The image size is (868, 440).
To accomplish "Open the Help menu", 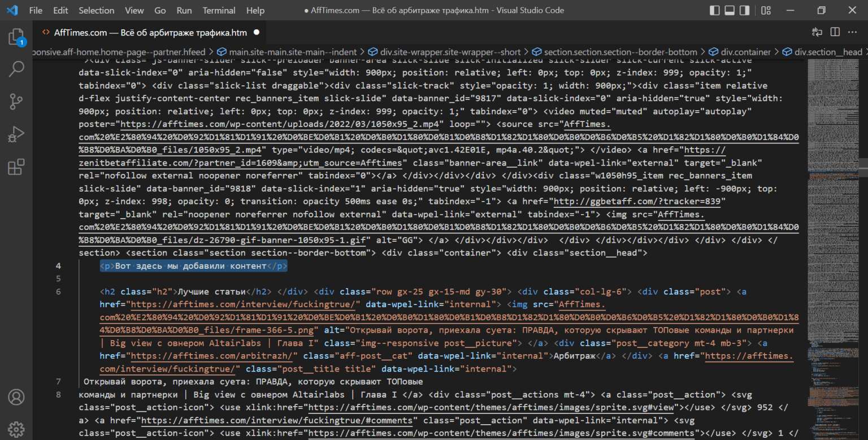I will pos(255,10).
